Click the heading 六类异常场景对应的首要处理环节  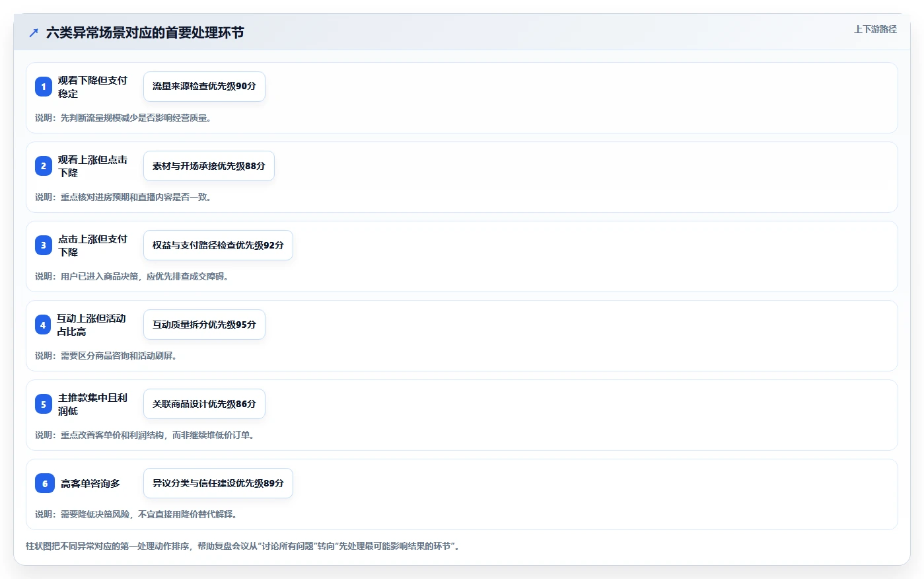click(x=145, y=32)
